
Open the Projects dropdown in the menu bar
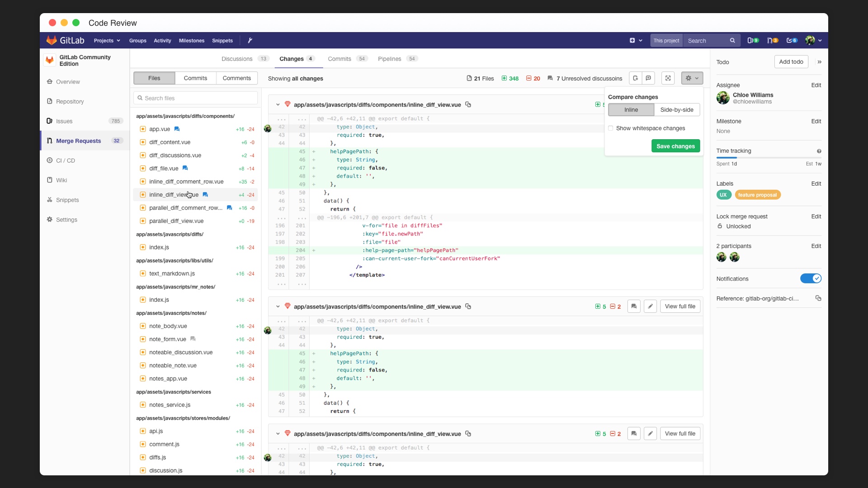pyautogui.click(x=107, y=41)
